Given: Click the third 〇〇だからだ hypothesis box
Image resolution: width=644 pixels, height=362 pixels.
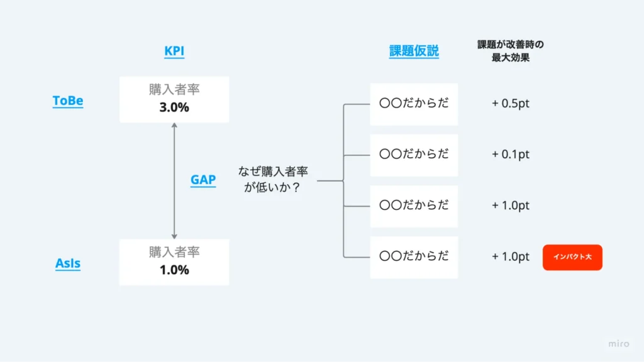Looking at the screenshot, I should pos(414,206).
